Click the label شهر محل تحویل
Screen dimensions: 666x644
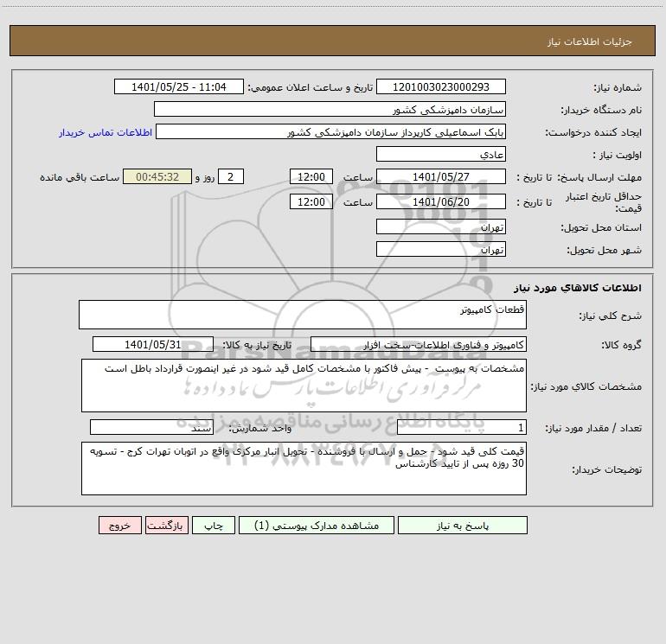click(x=604, y=251)
